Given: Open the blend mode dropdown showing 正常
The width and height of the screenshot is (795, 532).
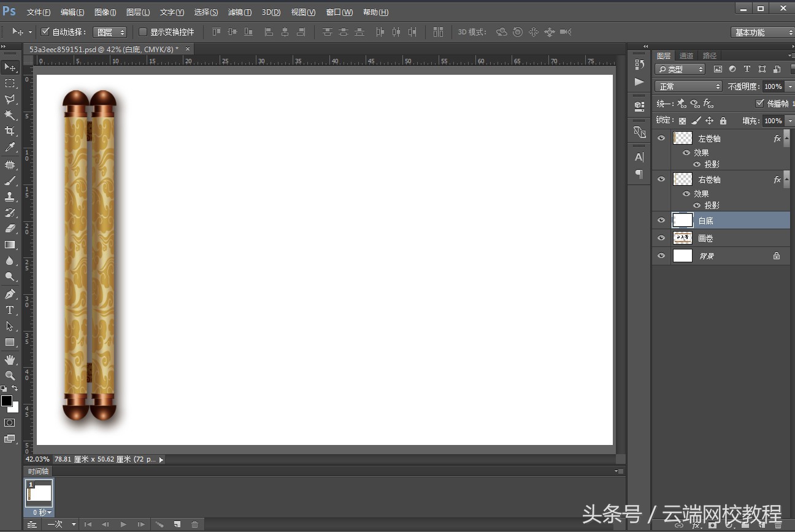Looking at the screenshot, I should [688, 86].
